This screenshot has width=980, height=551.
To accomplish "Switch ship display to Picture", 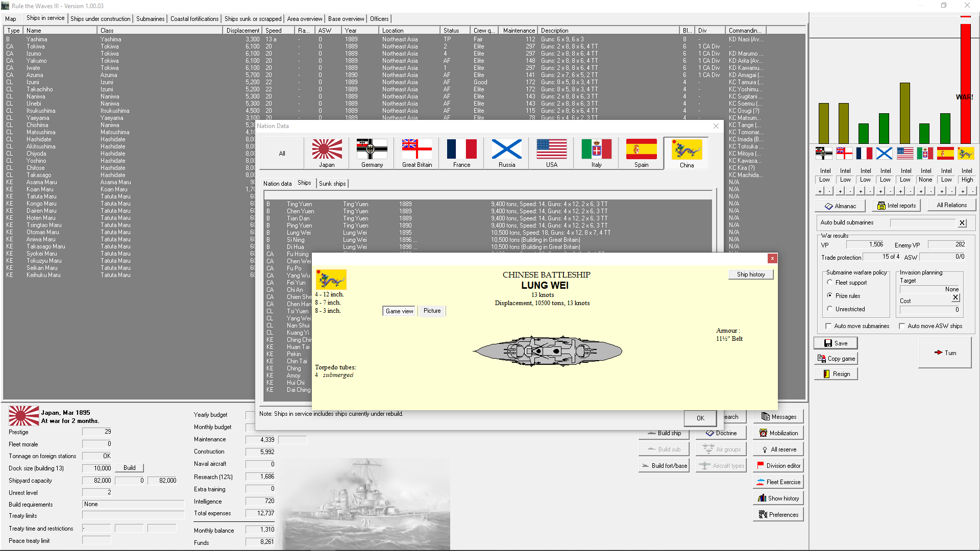I will point(432,311).
